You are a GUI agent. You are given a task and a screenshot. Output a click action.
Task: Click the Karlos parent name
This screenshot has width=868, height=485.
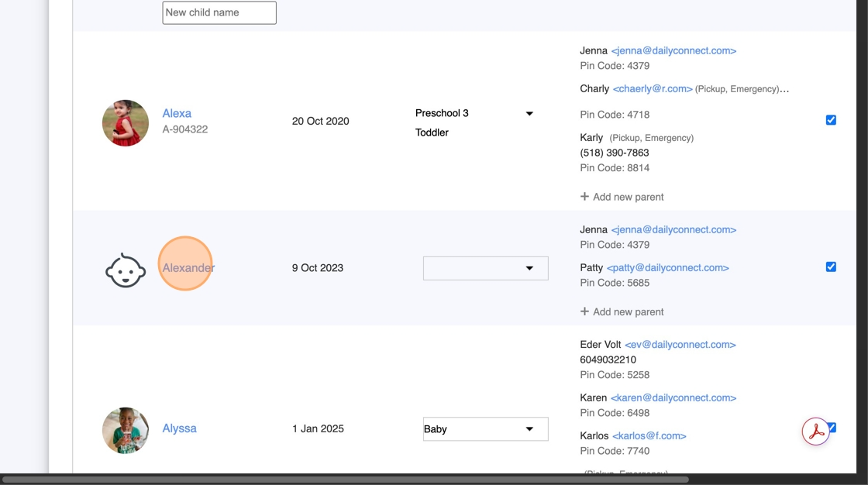point(594,436)
